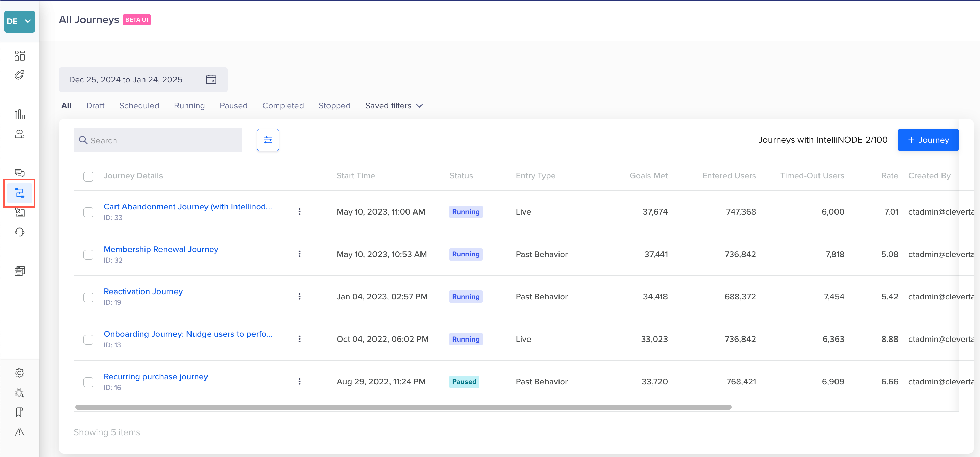Screen dimensions: 980x457
Task: Open Onboarding Journey: Nudge users link
Action: [188, 334]
